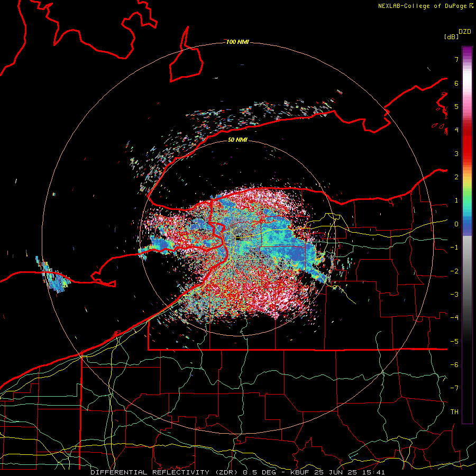The width and height of the screenshot is (476, 476).
Task: Click the 100 NMI range ring label
Action: tap(237, 42)
